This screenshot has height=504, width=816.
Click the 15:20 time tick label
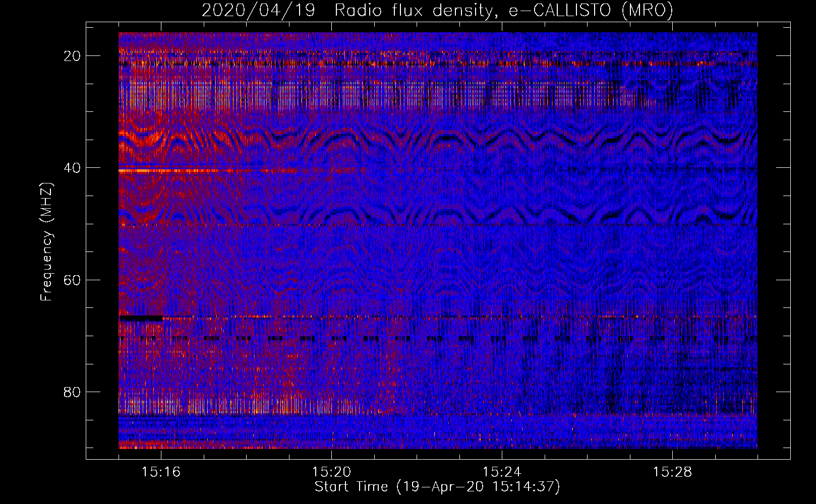(331, 472)
